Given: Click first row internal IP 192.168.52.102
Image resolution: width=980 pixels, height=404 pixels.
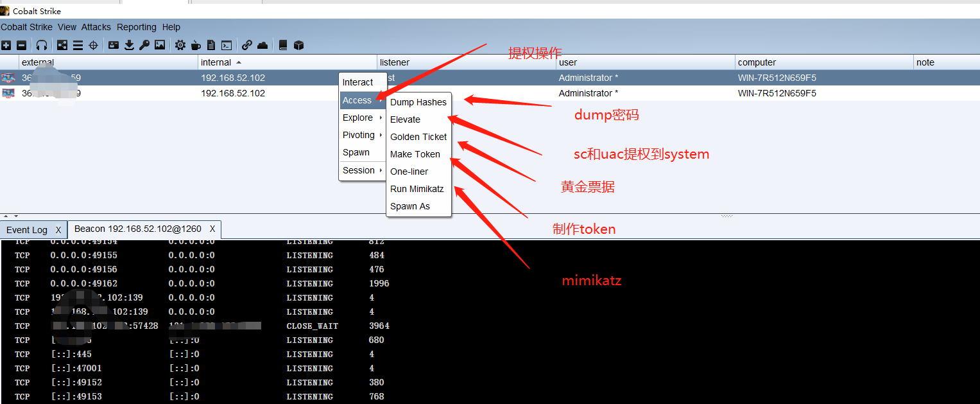Looking at the screenshot, I should tap(233, 78).
